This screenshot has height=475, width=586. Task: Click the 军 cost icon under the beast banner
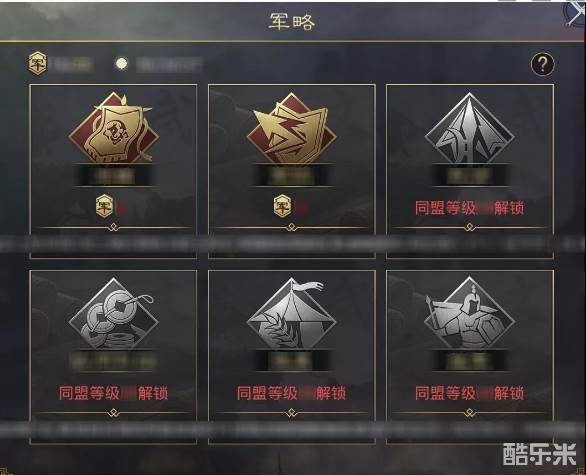(104, 206)
